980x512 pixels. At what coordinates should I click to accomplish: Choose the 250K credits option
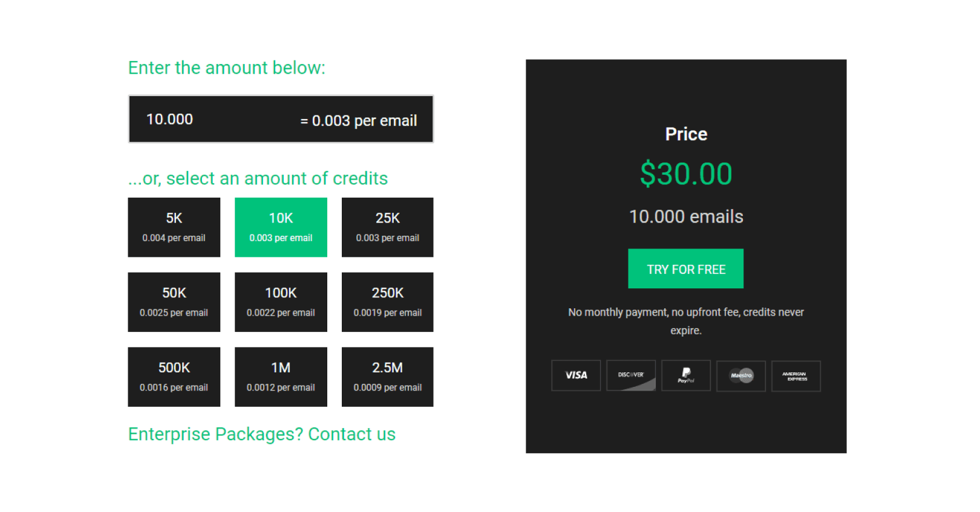pos(388,302)
